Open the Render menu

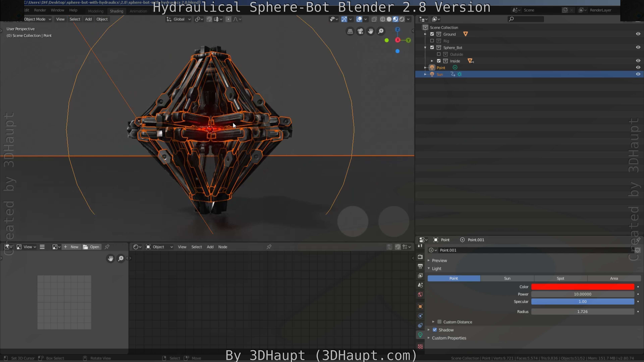[40, 10]
